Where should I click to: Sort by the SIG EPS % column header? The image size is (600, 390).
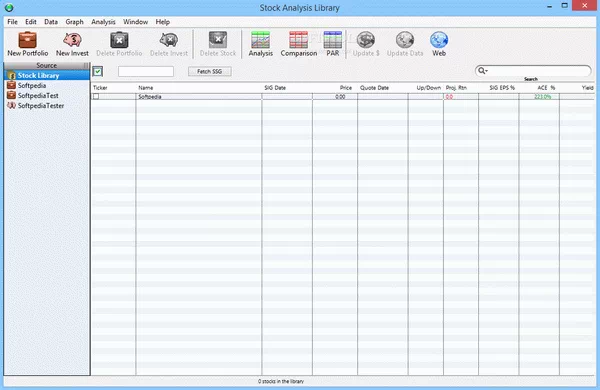pyautogui.click(x=502, y=88)
